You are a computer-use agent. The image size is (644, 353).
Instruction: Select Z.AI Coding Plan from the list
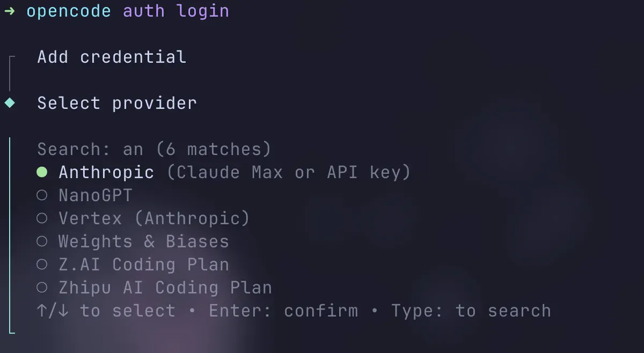point(142,264)
